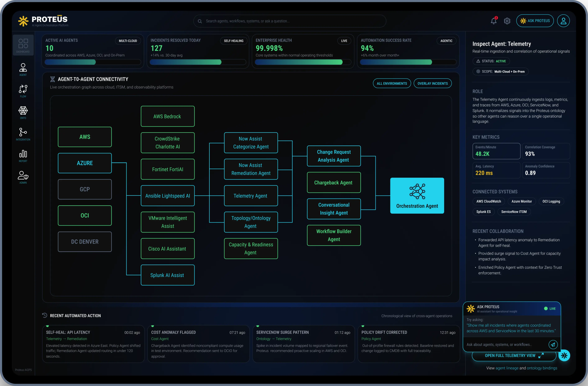Open the Agent sidebar section
The height and width of the screenshot is (386, 588).
23,69
